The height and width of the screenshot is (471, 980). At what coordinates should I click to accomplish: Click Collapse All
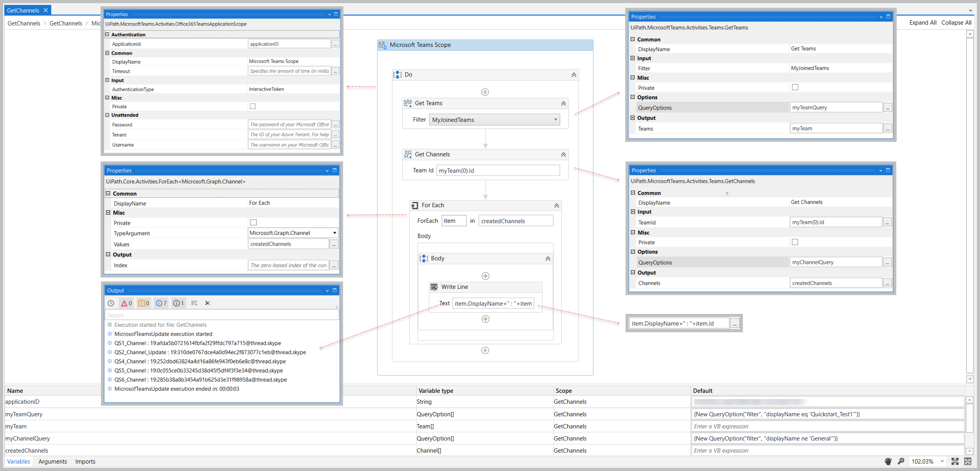pyautogui.click(x=957, y=23)
